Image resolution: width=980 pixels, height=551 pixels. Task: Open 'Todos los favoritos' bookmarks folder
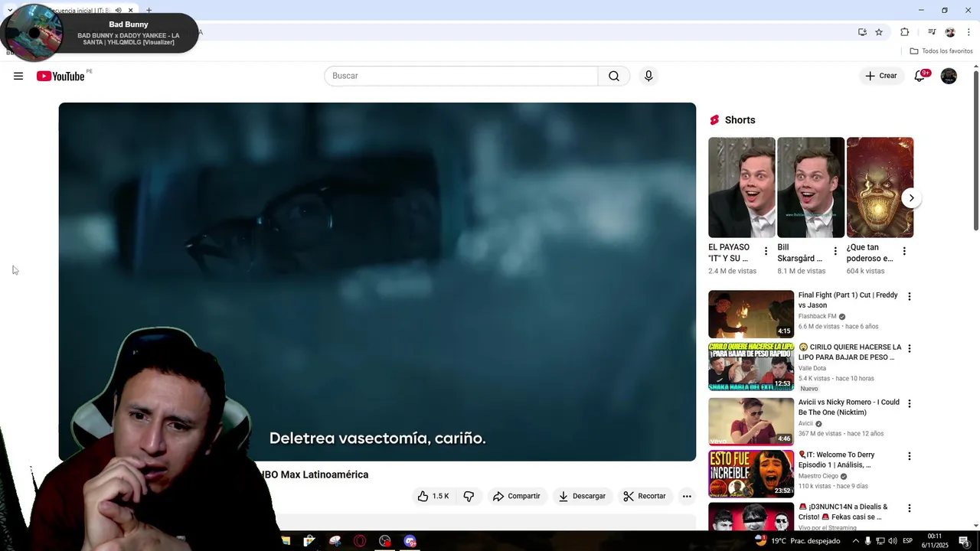(941, 51)
